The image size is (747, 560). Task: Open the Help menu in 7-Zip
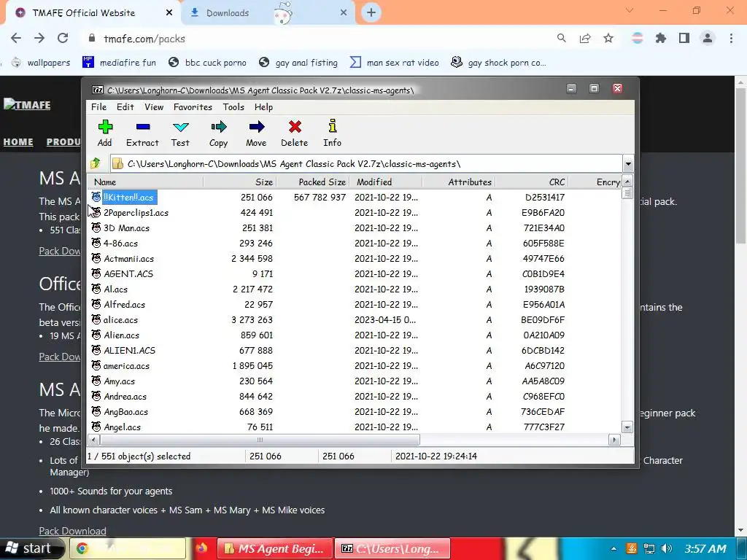(x=263, y=106)
